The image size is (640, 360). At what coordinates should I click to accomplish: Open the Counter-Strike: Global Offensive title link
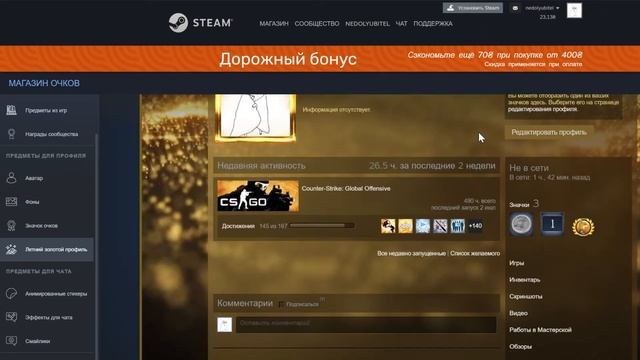tap(346, 189)
